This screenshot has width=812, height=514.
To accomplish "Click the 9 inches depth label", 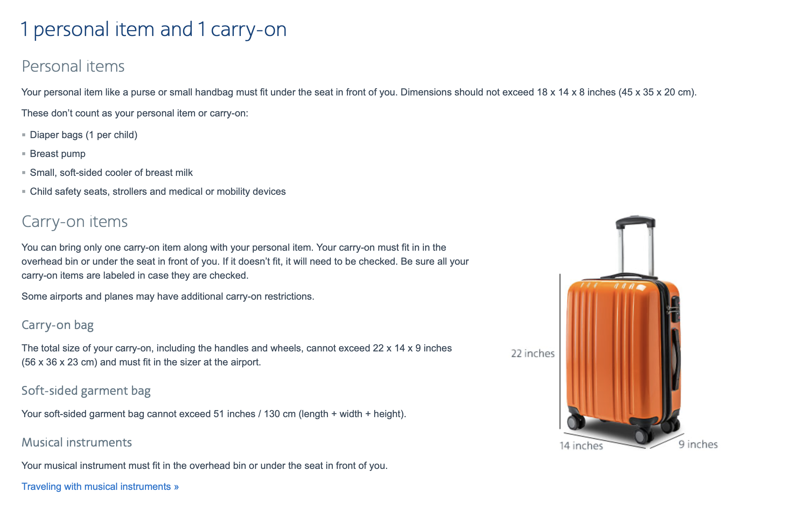I will click(x=698, y=444).
